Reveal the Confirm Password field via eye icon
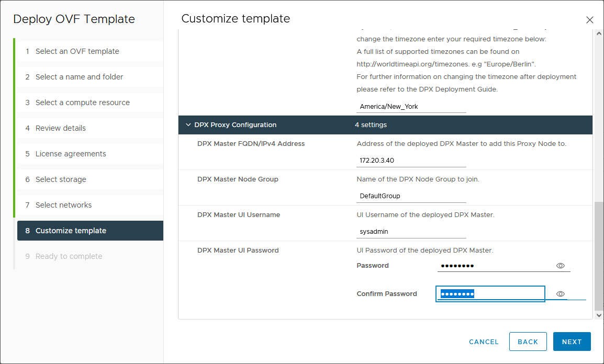Screen dimensions: 604x364 pyautogui.click(x=560, y=294)
